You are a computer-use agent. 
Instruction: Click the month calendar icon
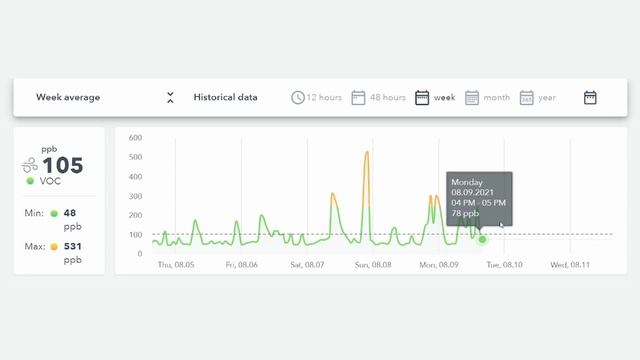coord(472,98)
